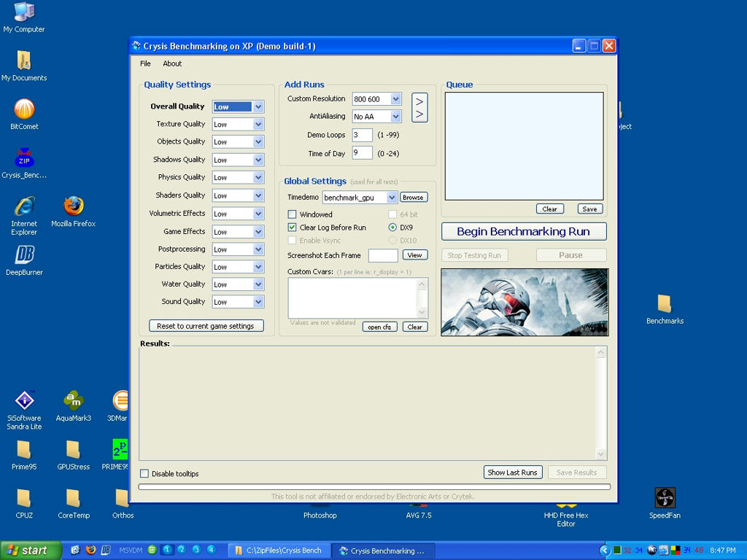Select the DX9 radio button
The image size is (747, 560).
[392, 227]
